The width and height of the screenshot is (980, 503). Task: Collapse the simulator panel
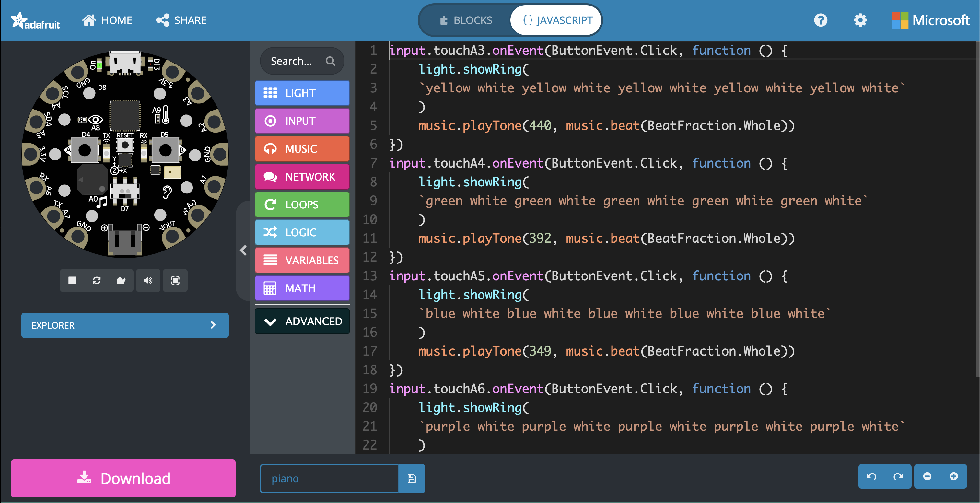point(243,250)
